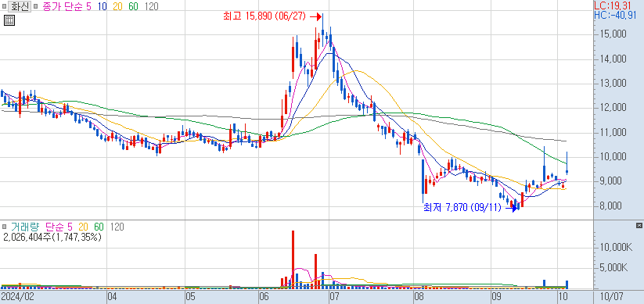Click the 06 month date axis label
This screenshot has height=304, width=644.
point(264,296)
